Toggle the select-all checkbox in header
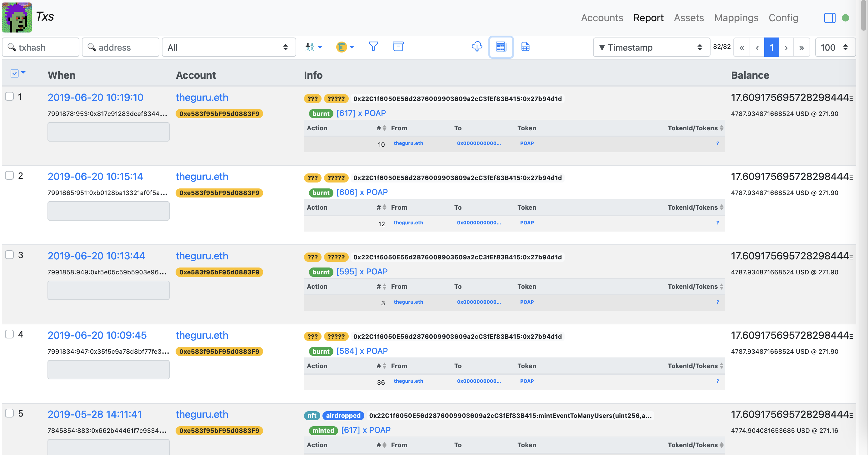The height and width of the screenshot is (455, 868). click(14, 73)
